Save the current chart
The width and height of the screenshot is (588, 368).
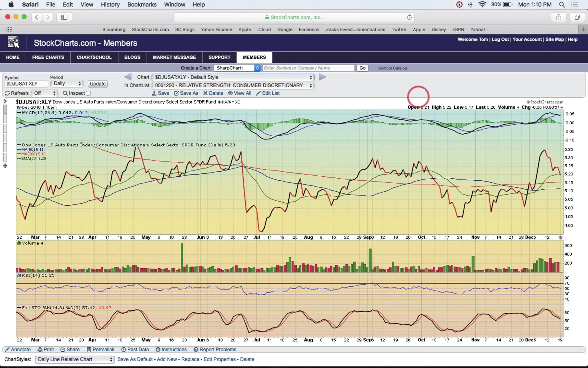pyautogui.click(x=160, y=93)
